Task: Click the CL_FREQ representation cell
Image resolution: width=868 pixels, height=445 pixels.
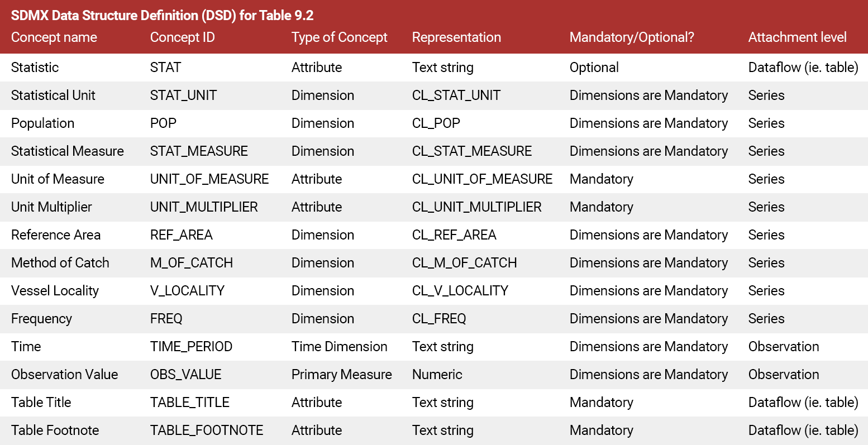Action: (439, 319)
